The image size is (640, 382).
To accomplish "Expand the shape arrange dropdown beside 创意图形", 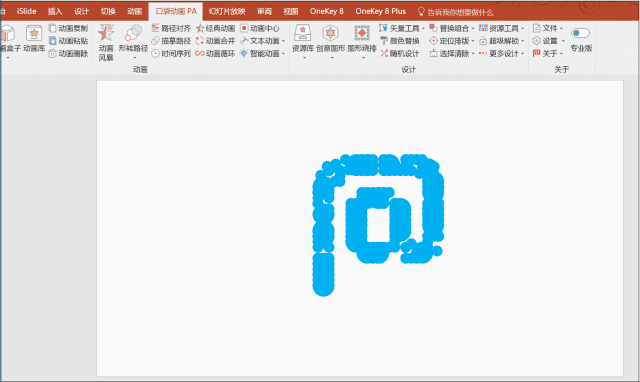I will click(362, 58).
